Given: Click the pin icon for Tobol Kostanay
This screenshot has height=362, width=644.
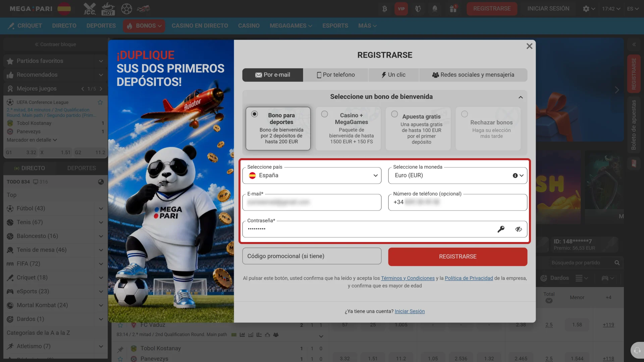Looking at the screenshot, I should pos(120,350).
